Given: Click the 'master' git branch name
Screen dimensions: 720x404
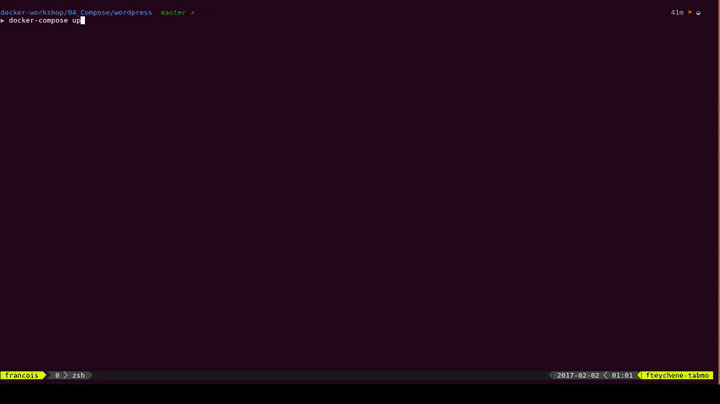Looking at the screenshot, I should coord(172,12).
